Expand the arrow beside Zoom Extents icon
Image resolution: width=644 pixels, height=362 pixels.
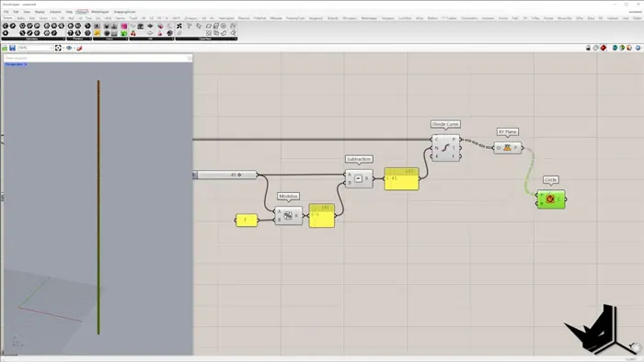coord(63,48)
